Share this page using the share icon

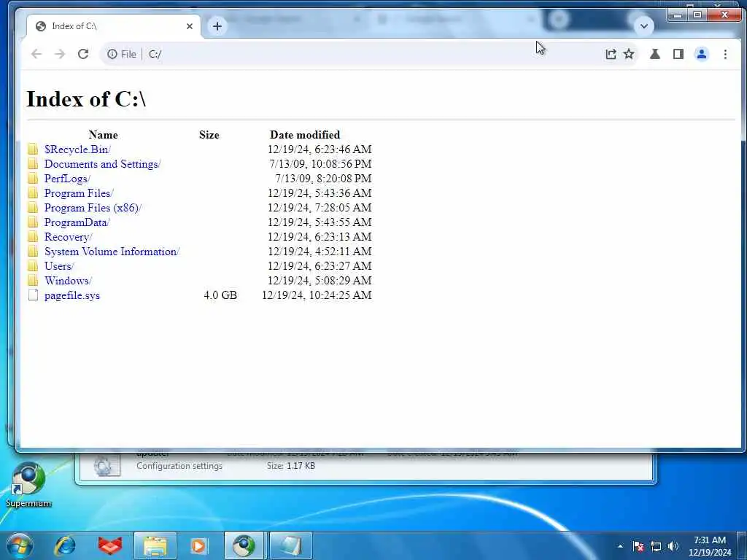(611, 54)
